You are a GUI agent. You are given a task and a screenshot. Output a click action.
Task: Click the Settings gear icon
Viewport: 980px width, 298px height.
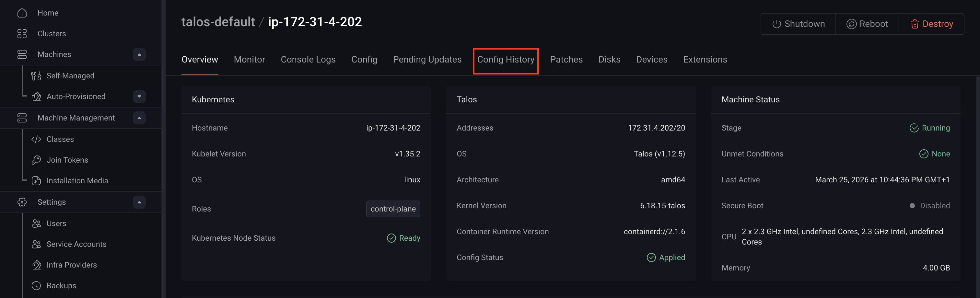coord(22,202)
